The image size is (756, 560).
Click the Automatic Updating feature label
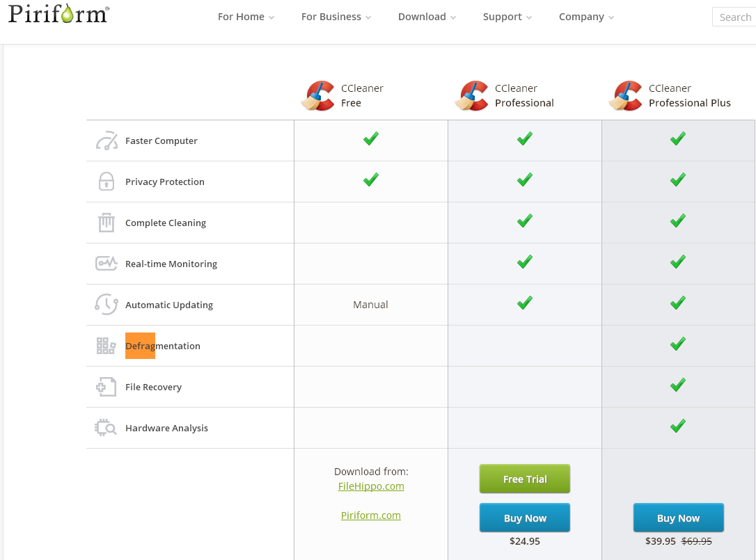pos(169,305)
